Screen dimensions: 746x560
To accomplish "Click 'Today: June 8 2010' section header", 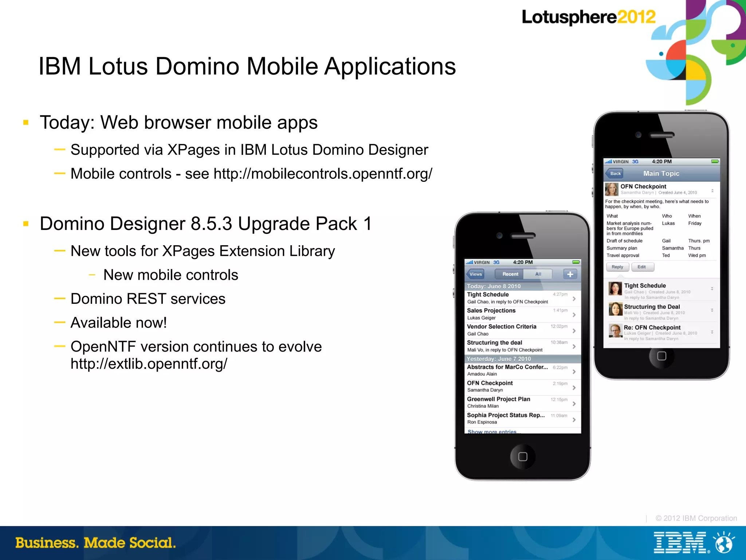I will click(x=522, y=286).
